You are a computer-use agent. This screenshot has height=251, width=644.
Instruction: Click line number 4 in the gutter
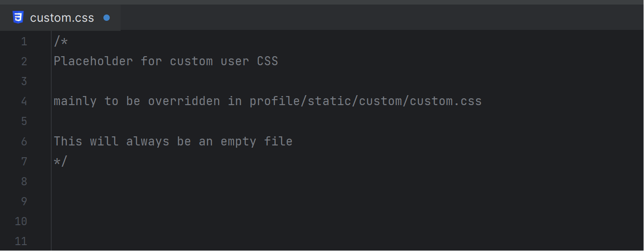click(24, 101)
